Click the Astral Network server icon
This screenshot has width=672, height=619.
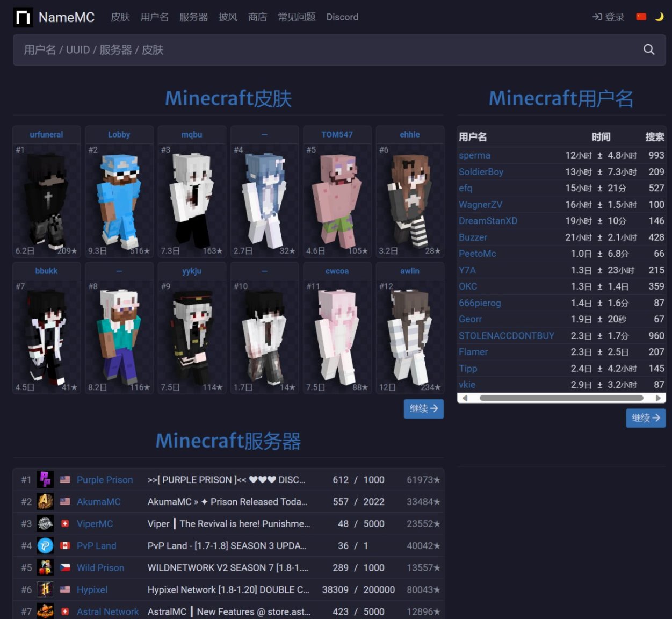(x=45, y=611)
